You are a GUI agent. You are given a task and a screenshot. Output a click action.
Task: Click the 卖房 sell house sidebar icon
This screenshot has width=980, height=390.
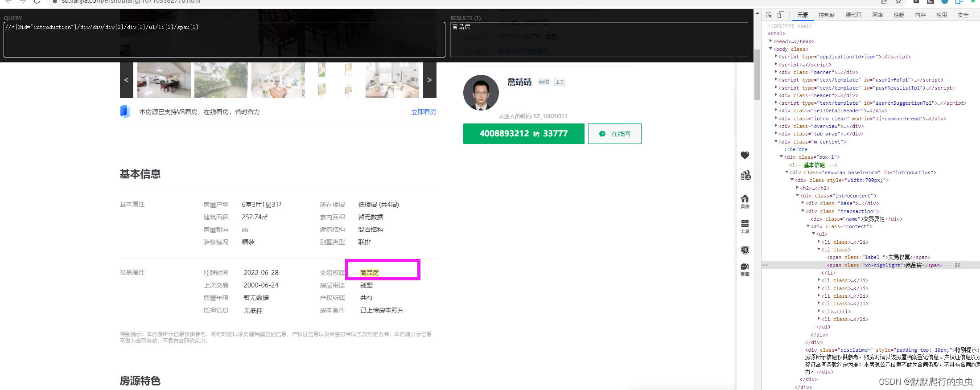point(745,201)
